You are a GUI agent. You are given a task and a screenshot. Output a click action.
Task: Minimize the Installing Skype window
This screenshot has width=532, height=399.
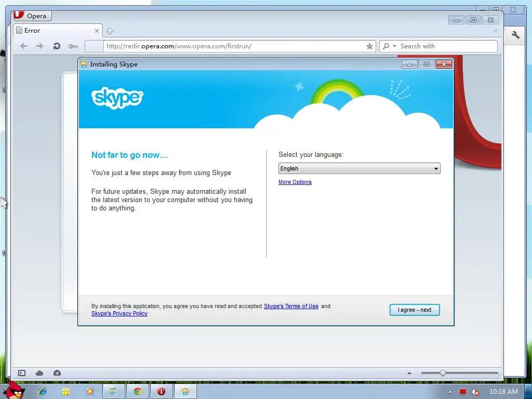click(409, 64)
